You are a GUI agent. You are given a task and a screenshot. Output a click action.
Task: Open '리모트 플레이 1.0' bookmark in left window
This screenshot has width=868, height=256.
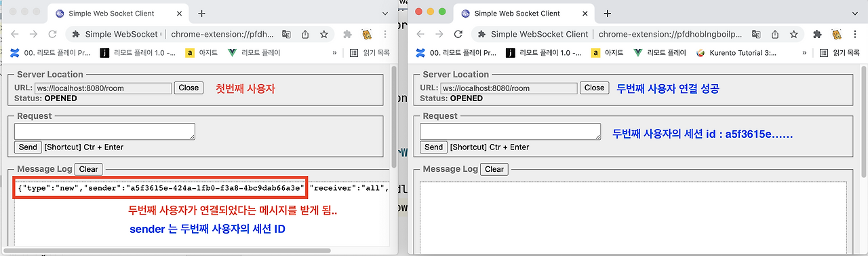138,52
